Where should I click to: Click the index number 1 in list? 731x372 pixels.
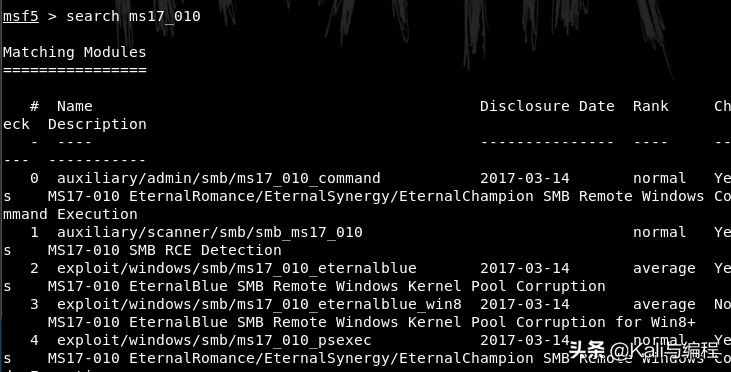point(34,232)
